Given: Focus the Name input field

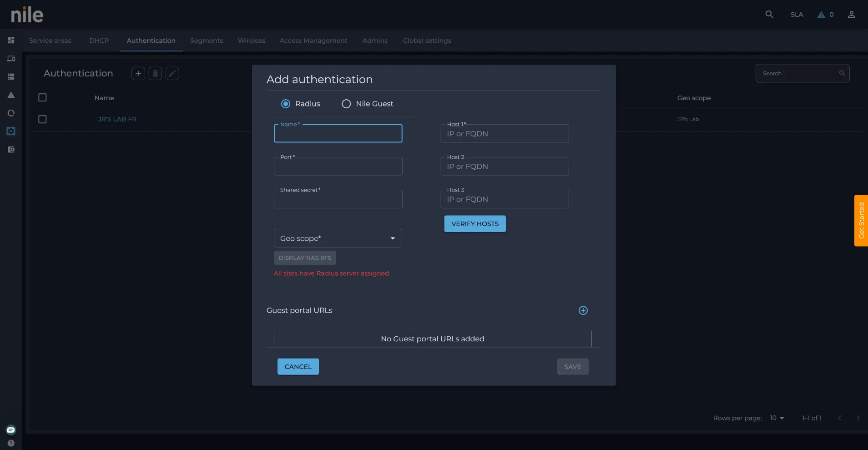Looking at the screenshot, I should point(338,133).
